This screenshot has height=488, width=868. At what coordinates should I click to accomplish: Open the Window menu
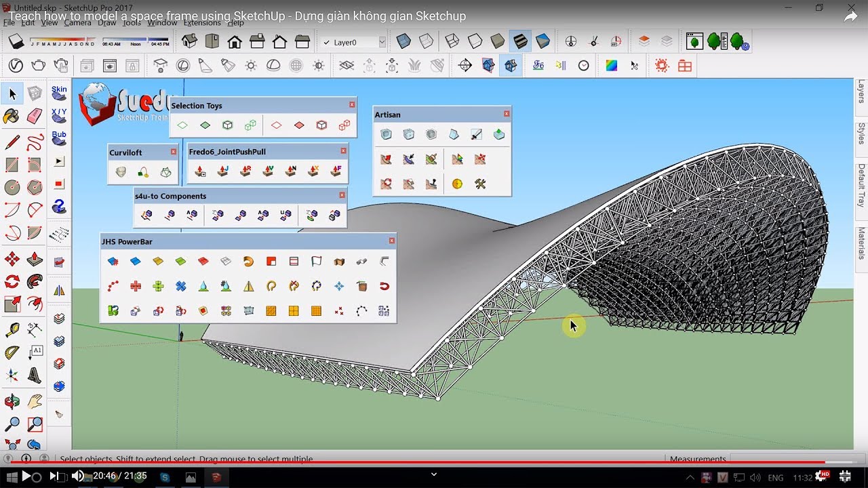(x=162, y=22)
